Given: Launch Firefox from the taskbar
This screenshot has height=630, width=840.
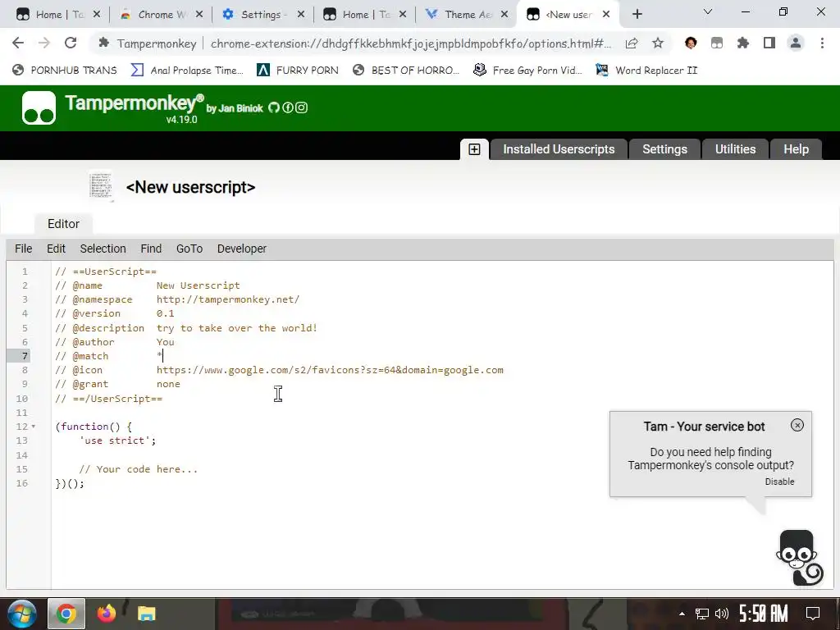Looking at the screenshot, I should point(107,614).
